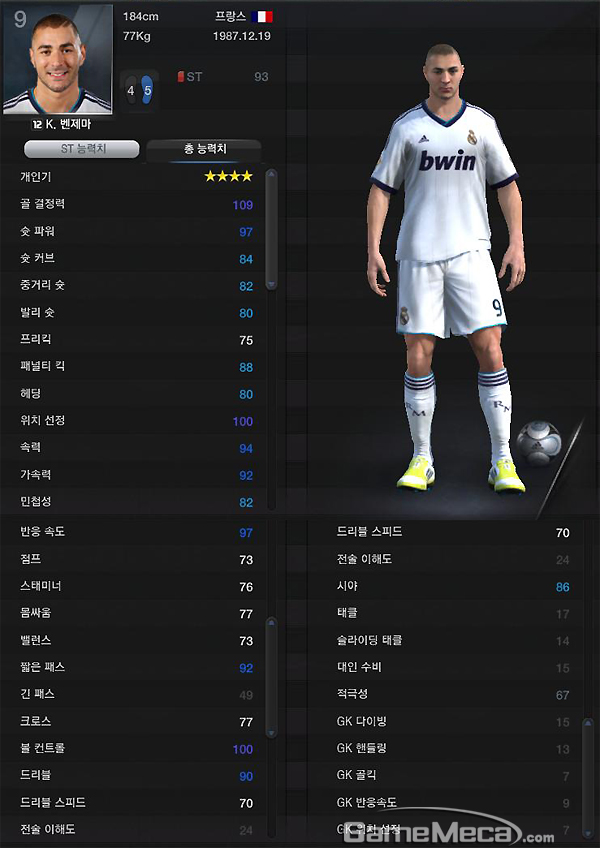The width and height of the screenshot is (600, 848).
Task: Click the up arrow of the top stats scrollbar
Action: coord(272,174)
